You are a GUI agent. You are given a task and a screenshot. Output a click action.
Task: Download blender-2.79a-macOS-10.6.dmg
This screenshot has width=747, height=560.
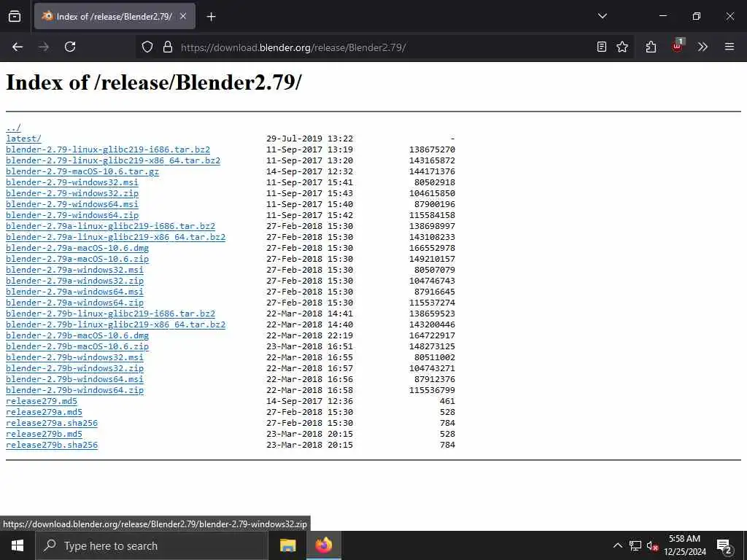tap(77, 248)
